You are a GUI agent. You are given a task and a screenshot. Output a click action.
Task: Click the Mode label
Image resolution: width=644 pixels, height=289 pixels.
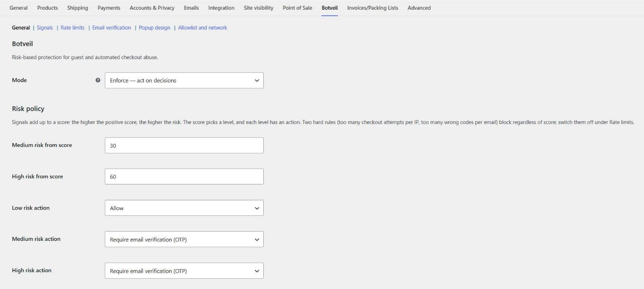click(x=19, y=80)
